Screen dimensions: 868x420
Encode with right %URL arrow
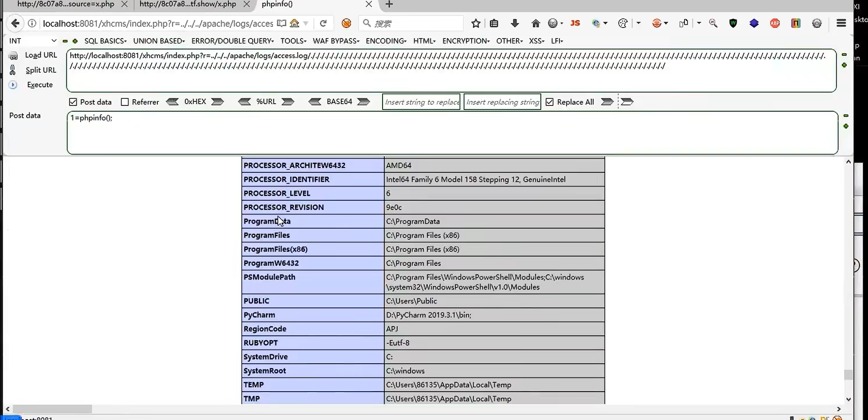click(288, 101)
